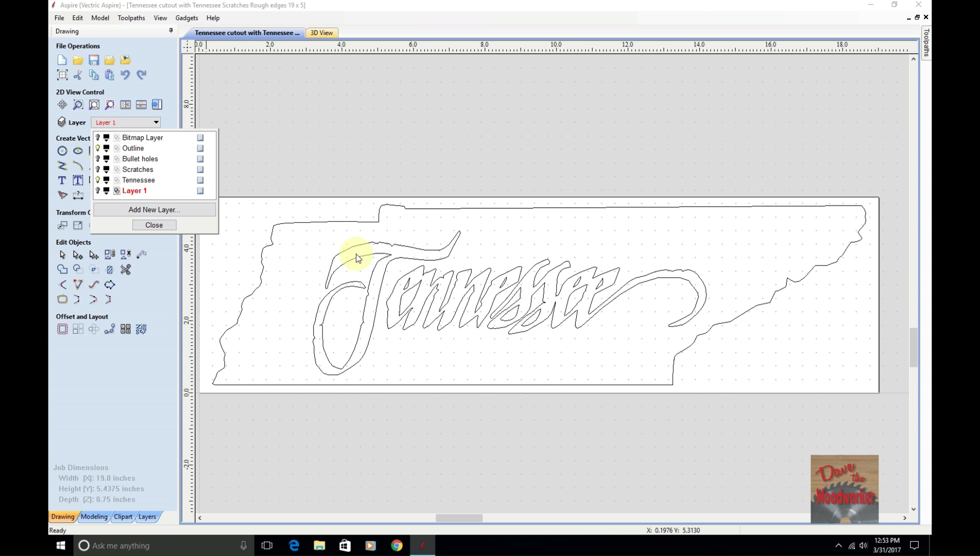This screenshot has height=556, width=980.
Task: Click horizontal scrollbar thumb in 2D view
Action: pos(459,518)
